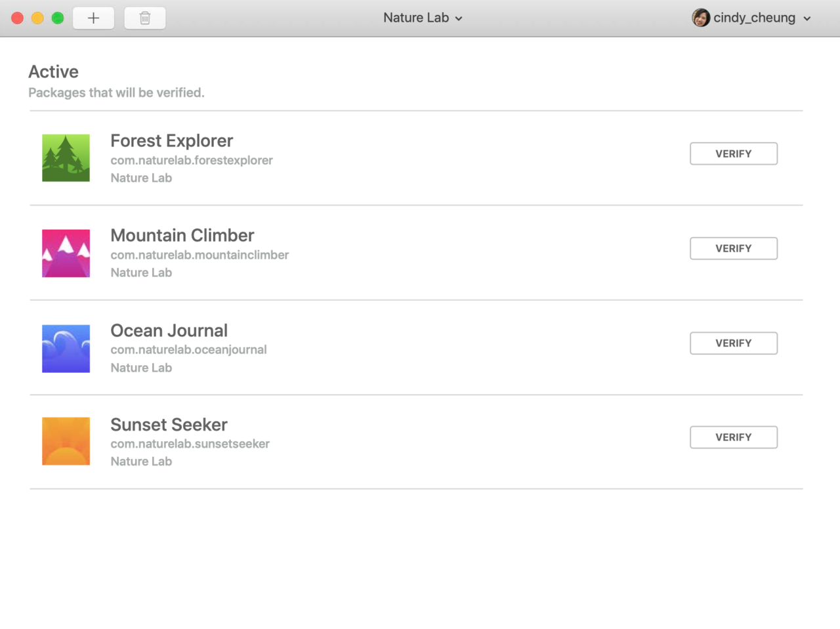The width and height of the screenshot is (840, 629).
Task: Click the com.naturelab.forestexplorer bundle identifier
Action: coord(192,160)
